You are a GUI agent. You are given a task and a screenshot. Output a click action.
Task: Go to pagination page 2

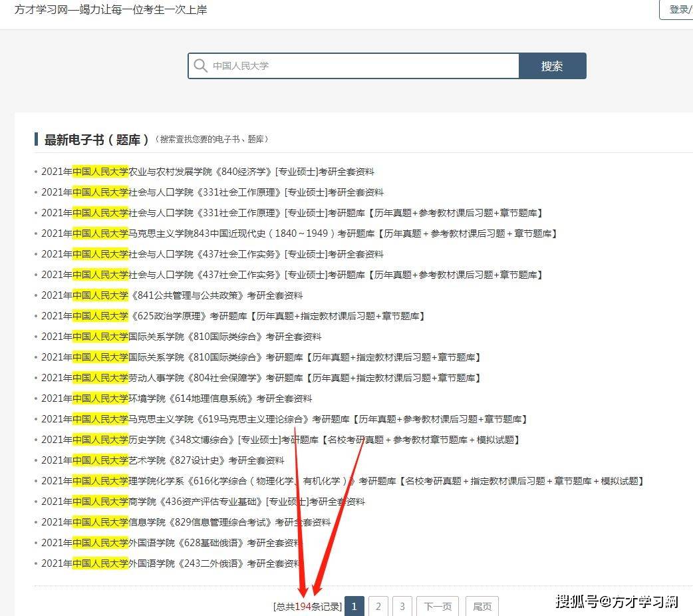tap(378, 606)
